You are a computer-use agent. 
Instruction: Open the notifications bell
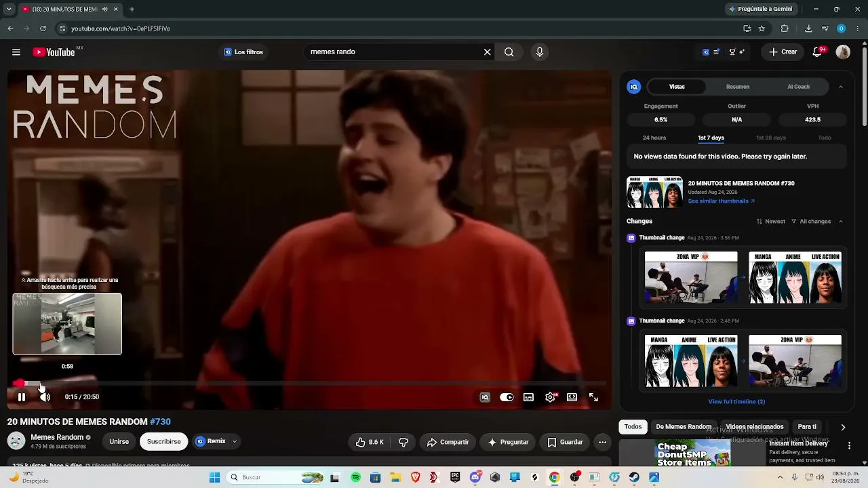tap(817, 52)
